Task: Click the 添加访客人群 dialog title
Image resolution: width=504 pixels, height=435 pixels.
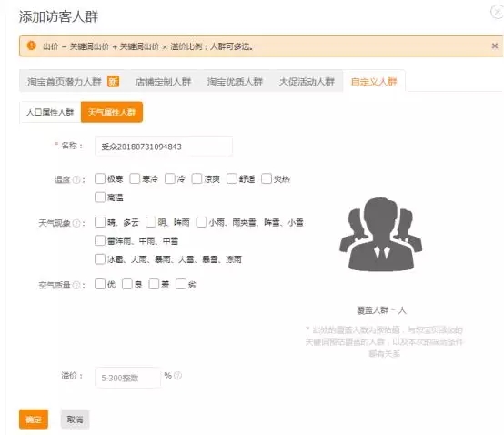Action: tap(58, 16)
